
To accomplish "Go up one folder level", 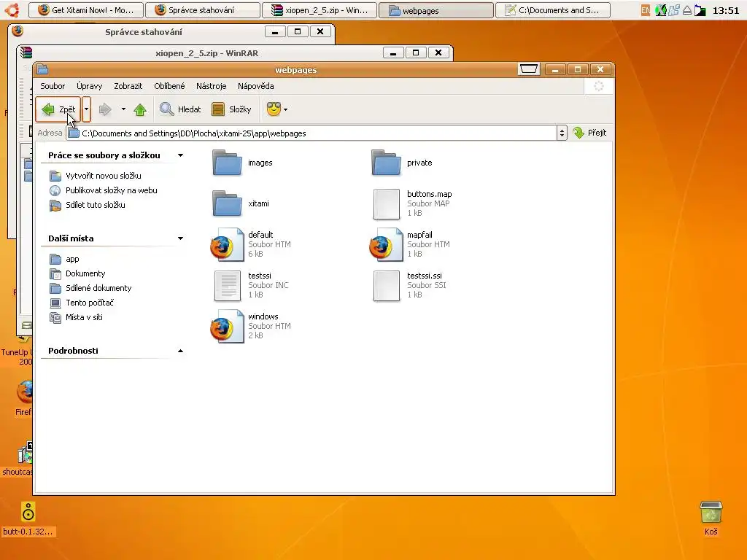I will click(x=140, y=109).
